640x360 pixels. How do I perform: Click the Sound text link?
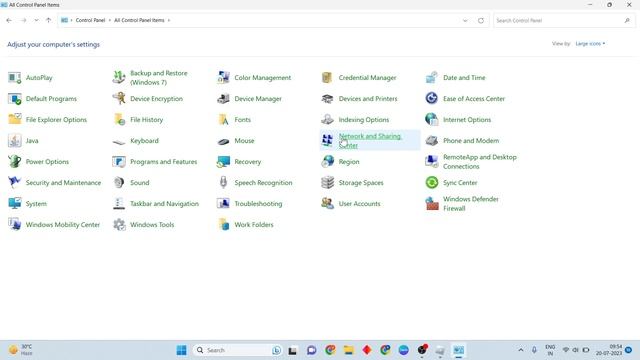[140, 182]
